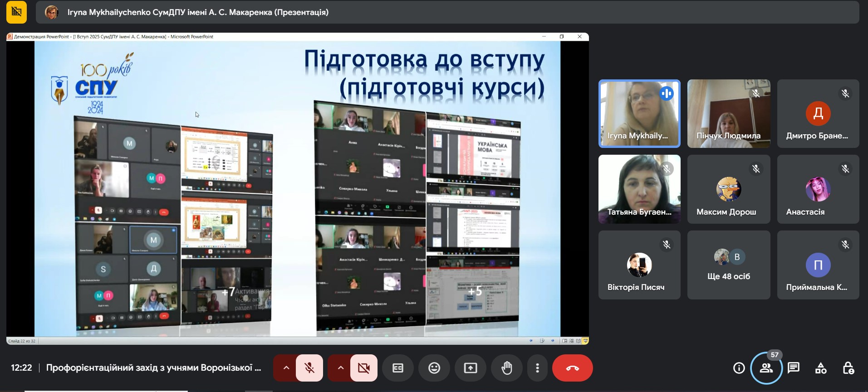Expand video settings chevron

pos(340,368)
